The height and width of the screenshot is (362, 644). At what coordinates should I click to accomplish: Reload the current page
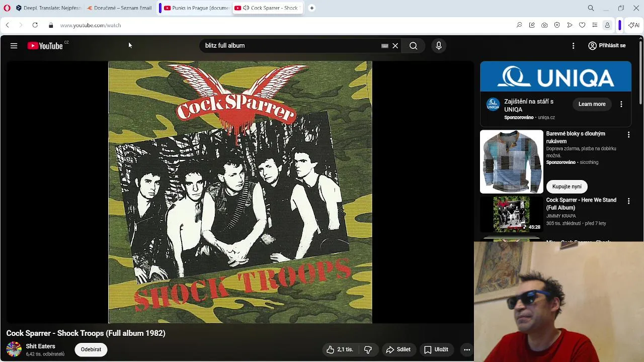(35, 25)
